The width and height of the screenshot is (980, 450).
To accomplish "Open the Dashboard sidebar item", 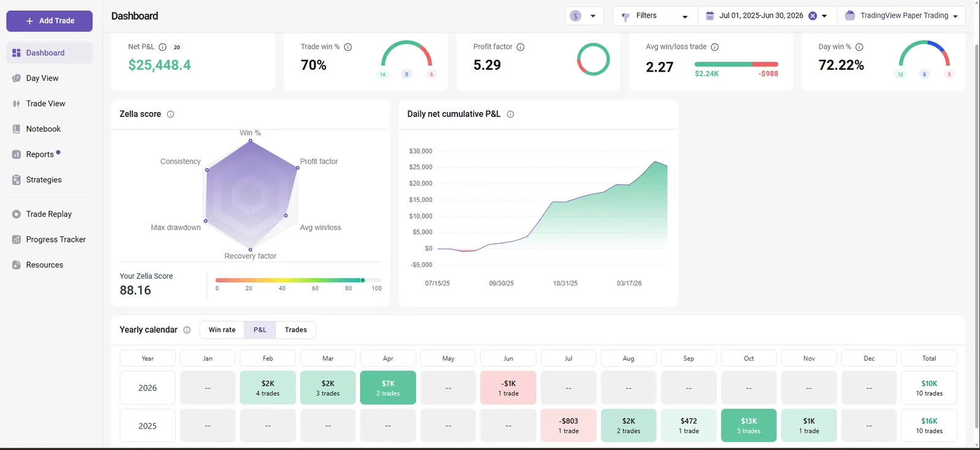I will tap(50, 53).
